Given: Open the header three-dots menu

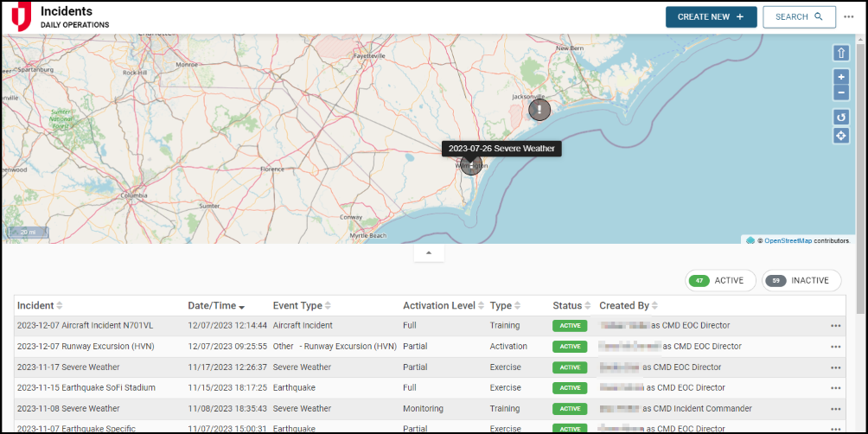Looking at the screenshot, I should click(849, 16).
